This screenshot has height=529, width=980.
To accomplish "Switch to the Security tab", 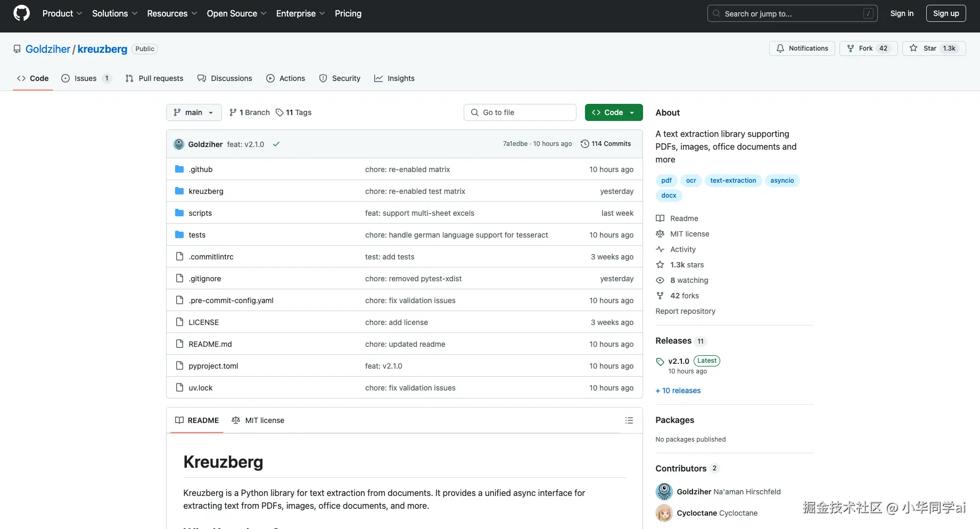I will [340, 78].
